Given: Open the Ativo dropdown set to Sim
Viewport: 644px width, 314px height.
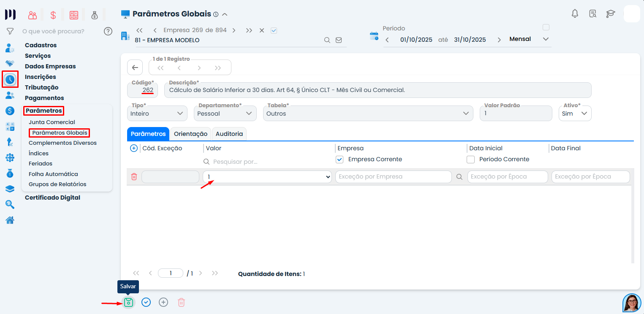Looking at the screenshot, I should click(x=575, y=114).
